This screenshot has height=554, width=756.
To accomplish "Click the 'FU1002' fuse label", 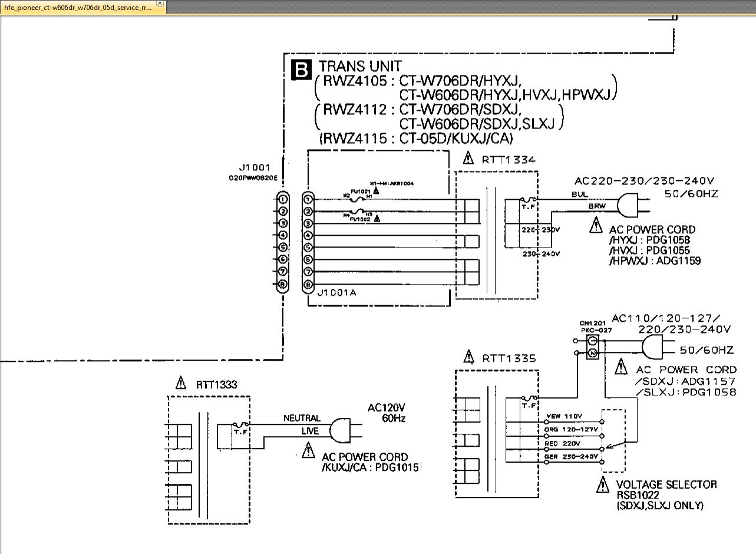I will pos(359,219).
